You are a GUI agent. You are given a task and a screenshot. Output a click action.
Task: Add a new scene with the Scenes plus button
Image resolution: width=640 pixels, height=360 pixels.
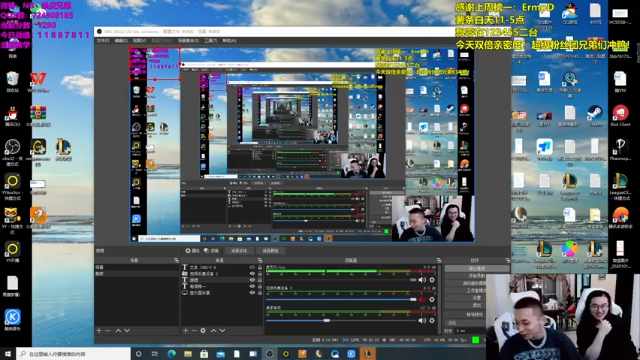point(99,330)
